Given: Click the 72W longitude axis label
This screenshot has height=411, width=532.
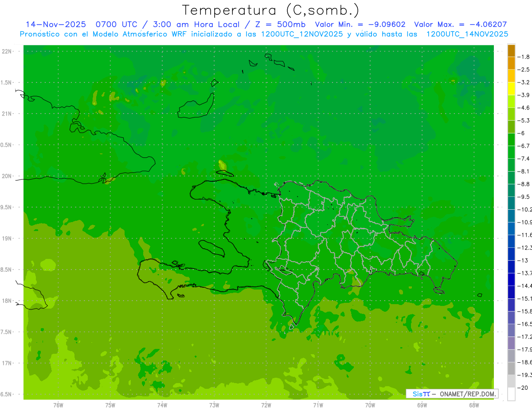Looking at the screenshot, I should [x=266, y=405].
